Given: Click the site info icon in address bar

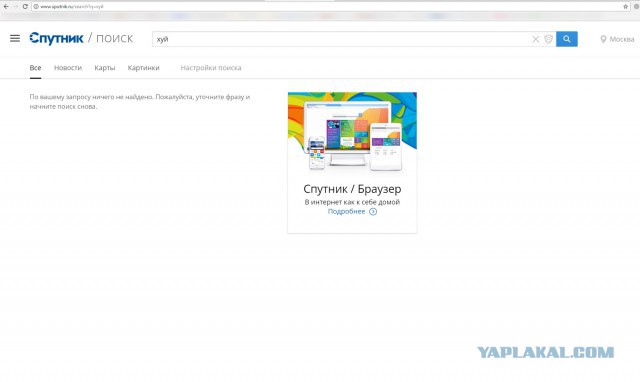Looking at the screenshot, I should click(x=36, y=7).
